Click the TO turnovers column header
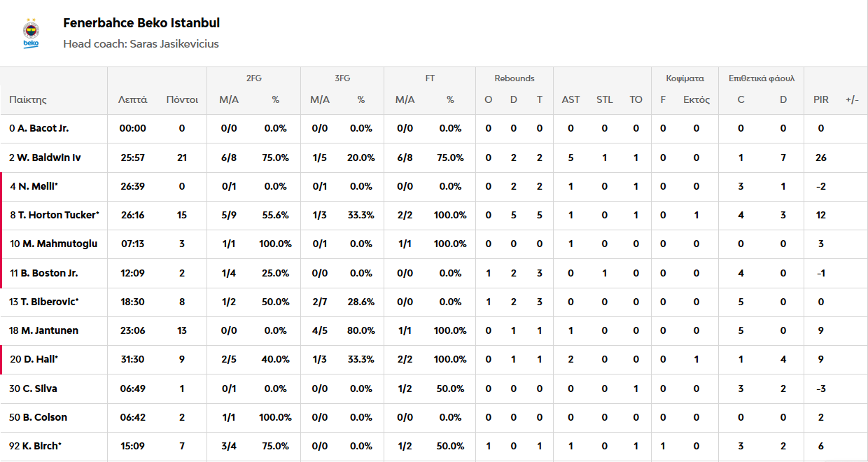 636,99
